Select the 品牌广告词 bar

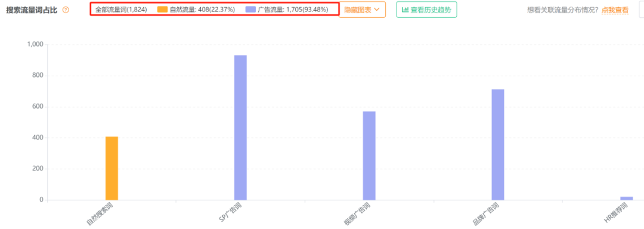(x=498, y=144)
